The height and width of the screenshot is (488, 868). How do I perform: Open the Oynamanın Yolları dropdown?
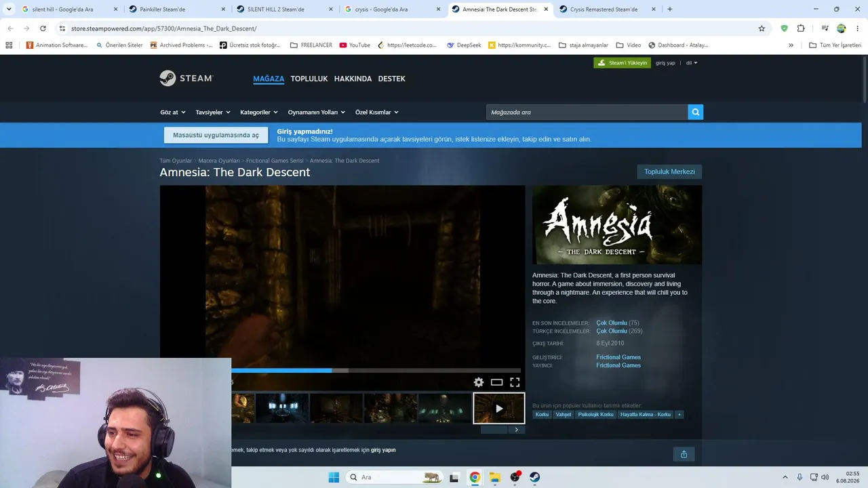click(317, 113)
